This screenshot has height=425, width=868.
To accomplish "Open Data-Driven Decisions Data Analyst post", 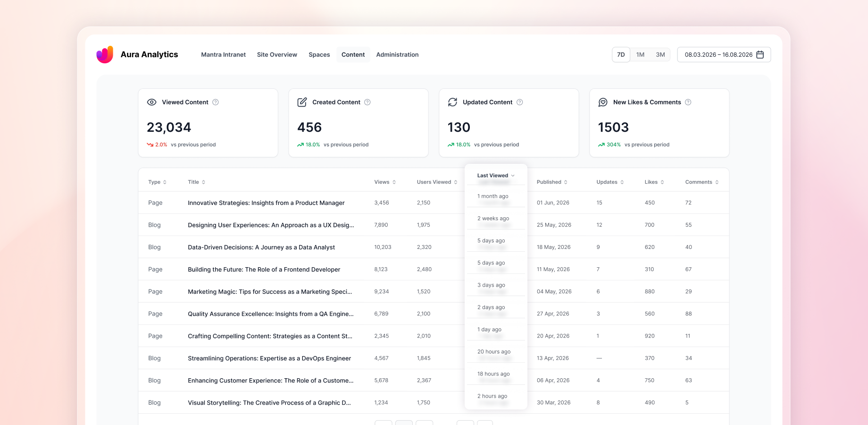I will 261,247.
